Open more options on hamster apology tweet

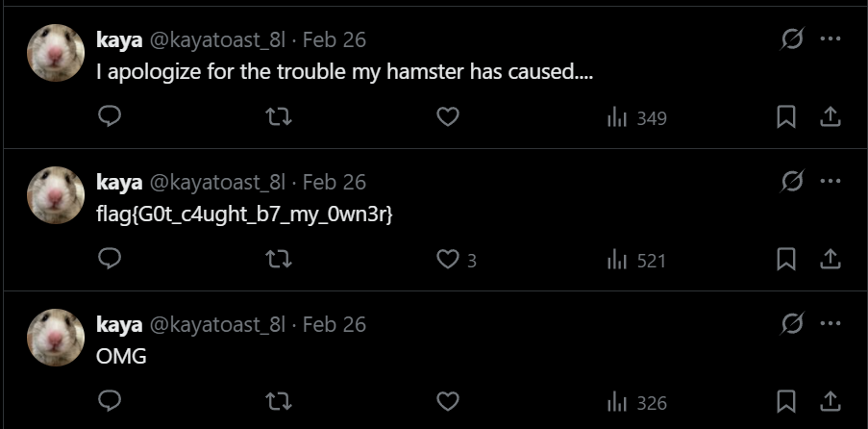click(x=830, y=39)
